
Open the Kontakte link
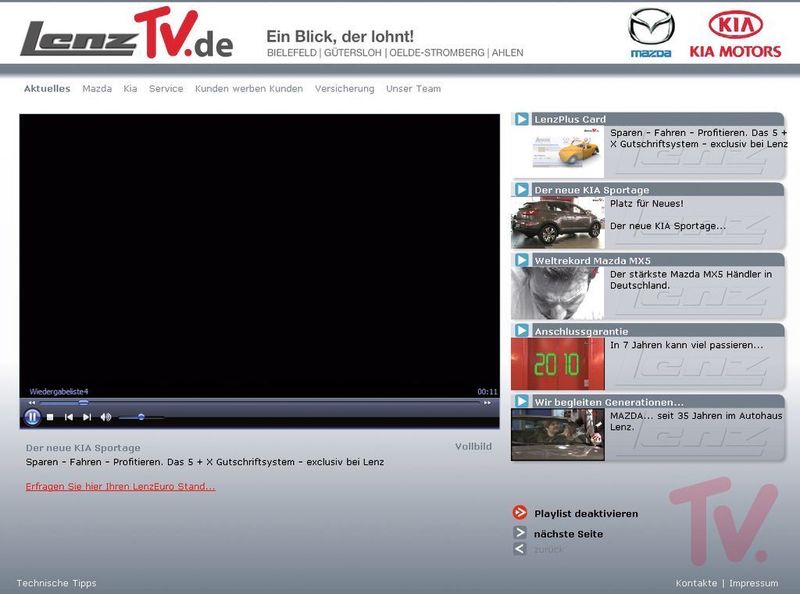[696, 583]
